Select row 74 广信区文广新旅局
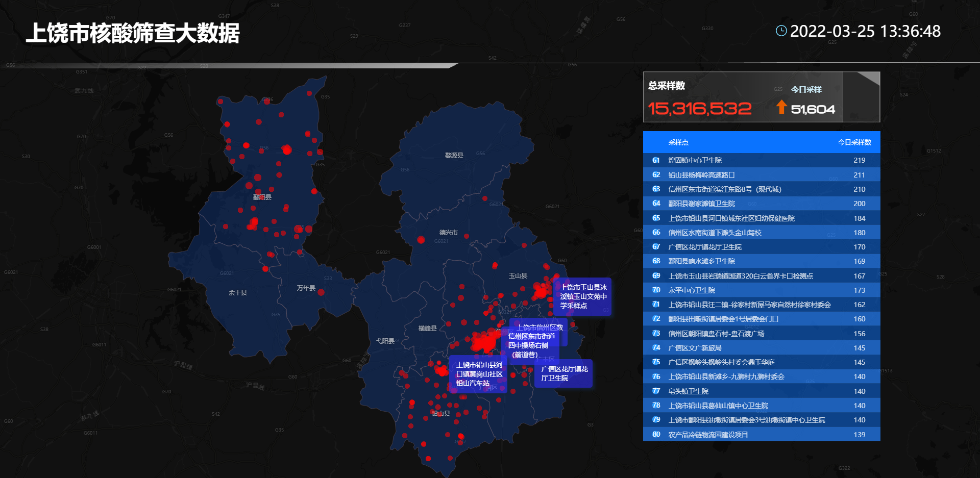 pos(762,348)
